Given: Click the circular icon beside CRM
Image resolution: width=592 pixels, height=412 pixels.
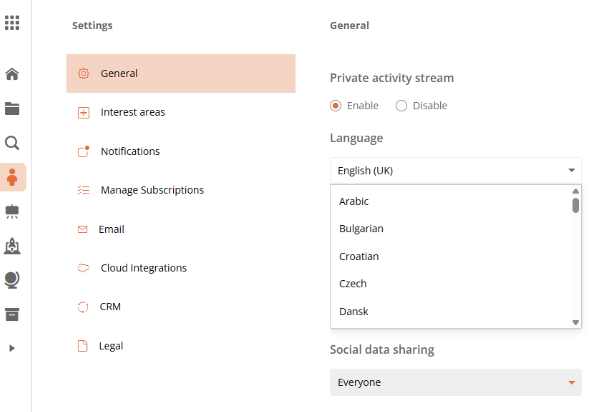Looking at the screenshot, I should click(83, 307).
